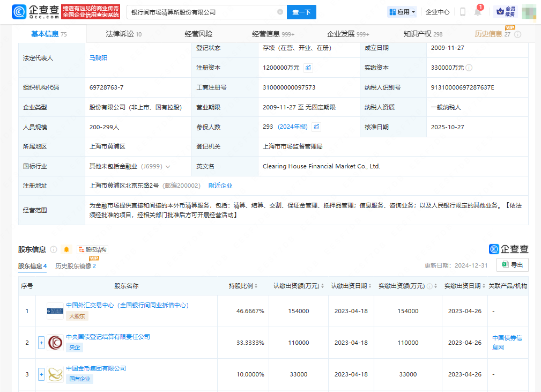Open insured persons chart icon next to 293
The image size is (541, 392).
(315, 127)
